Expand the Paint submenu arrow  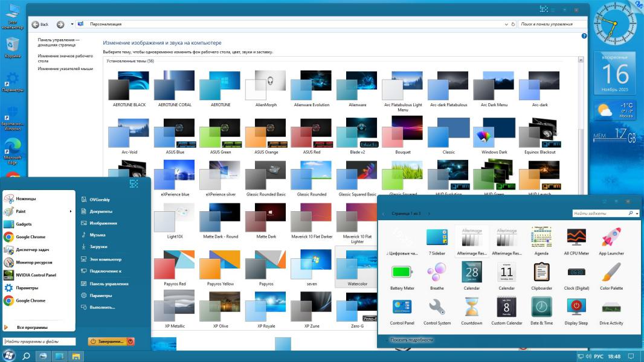[71, 211]
